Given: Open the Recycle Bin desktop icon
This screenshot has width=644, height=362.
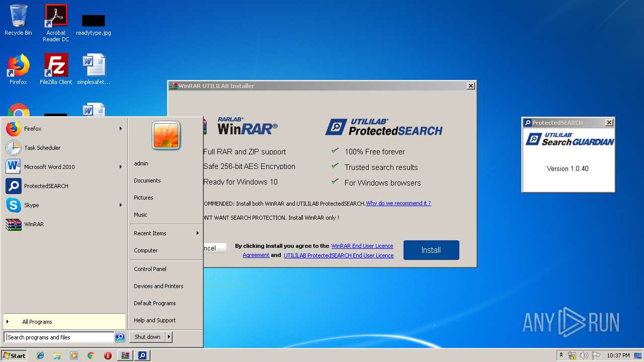Looking at the screenshot, I should (x=18, y=20).
